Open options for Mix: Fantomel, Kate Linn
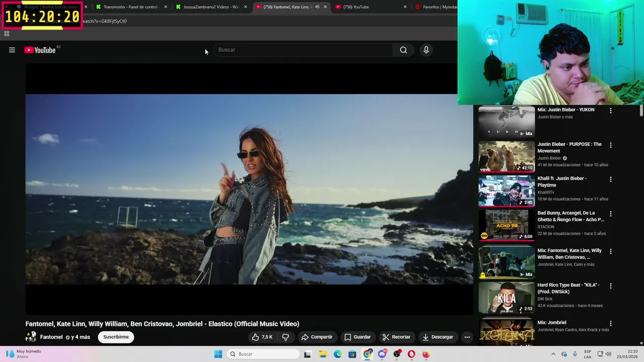The width and height of the screenshot is (644, 362). 611,251
